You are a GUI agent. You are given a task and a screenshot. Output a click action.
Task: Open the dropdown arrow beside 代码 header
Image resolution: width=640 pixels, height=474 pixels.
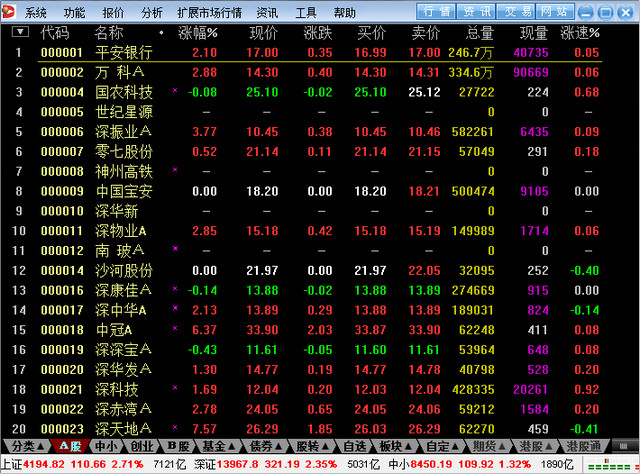point(20,31)
